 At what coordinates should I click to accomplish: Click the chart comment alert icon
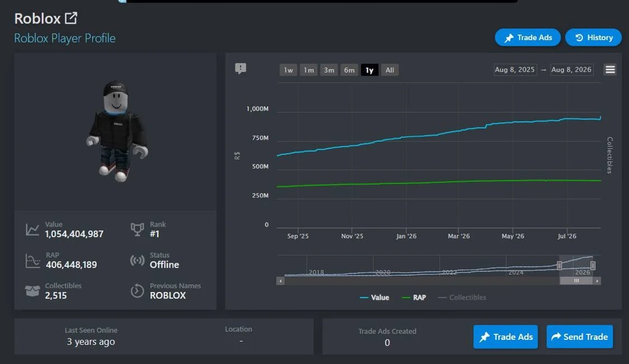coord(240,69)
